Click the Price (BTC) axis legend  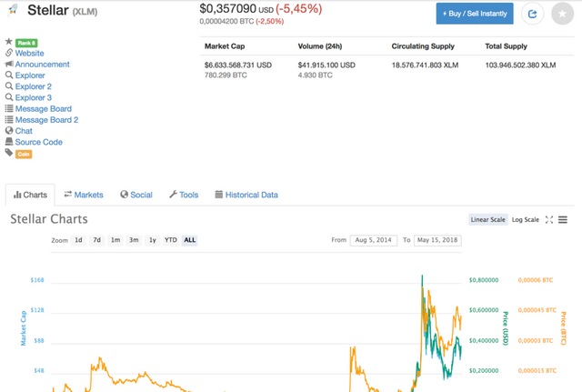pyautogui.click(x=563, y=328)
